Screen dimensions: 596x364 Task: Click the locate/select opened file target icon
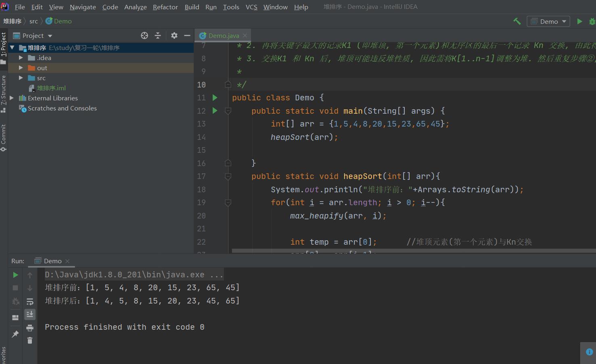pos(144,35)
